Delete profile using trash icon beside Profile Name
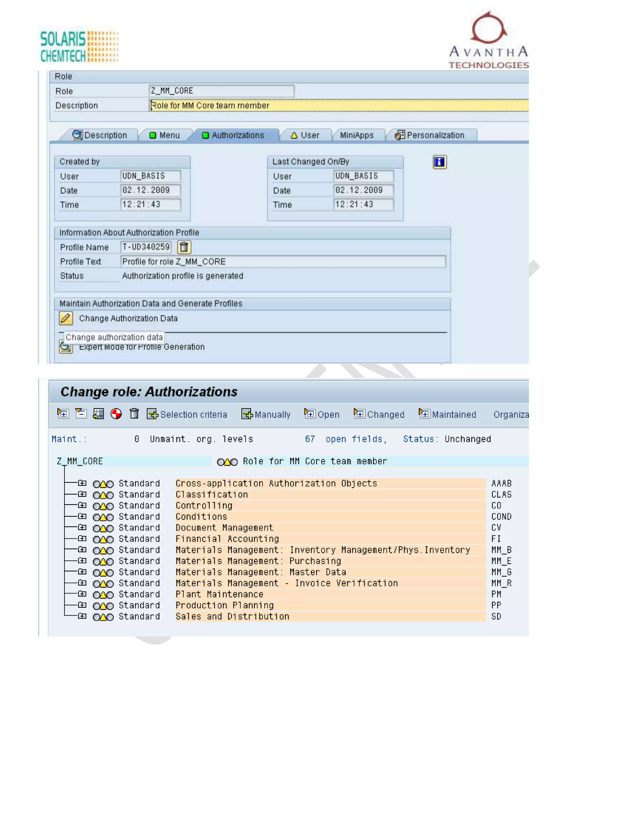The width and height of the screenshot is (644, 833). click(184, 247)
